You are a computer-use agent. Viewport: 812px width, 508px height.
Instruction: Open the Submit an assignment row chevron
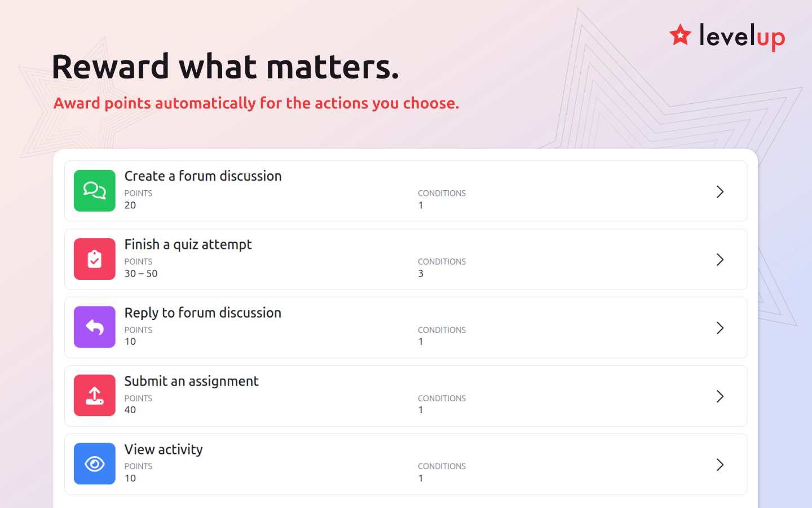pyautogui.click(x=720, y=396)
